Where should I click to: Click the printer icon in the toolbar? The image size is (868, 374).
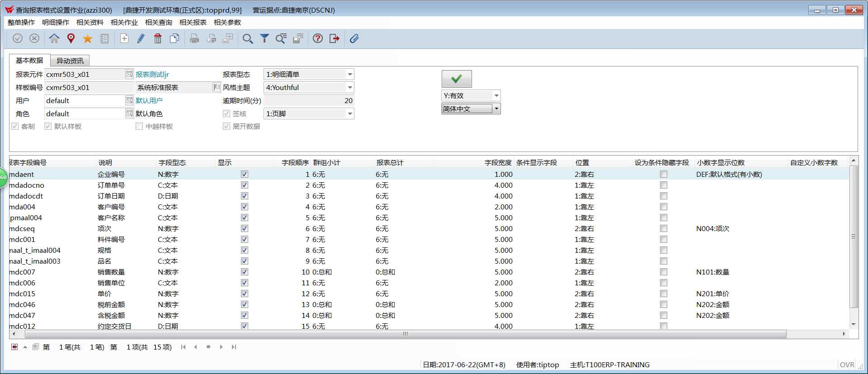click(194, 39)
